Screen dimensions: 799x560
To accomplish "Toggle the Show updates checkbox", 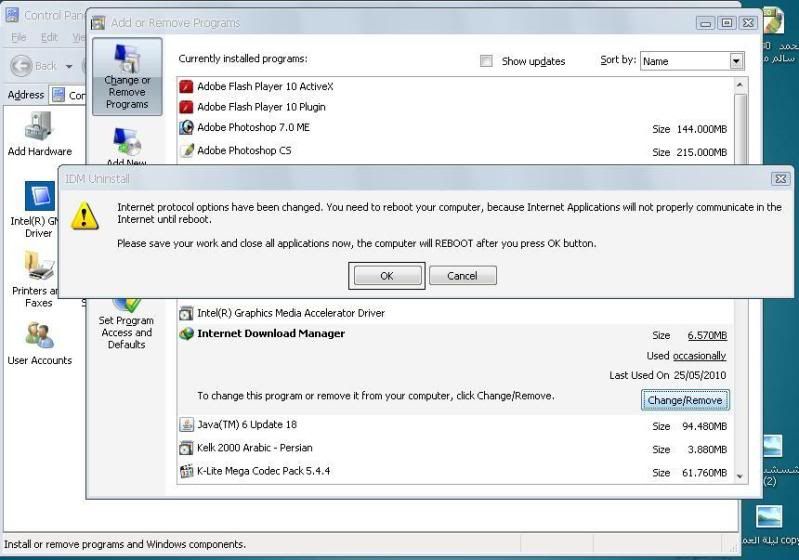I will [x=486, y=61].
